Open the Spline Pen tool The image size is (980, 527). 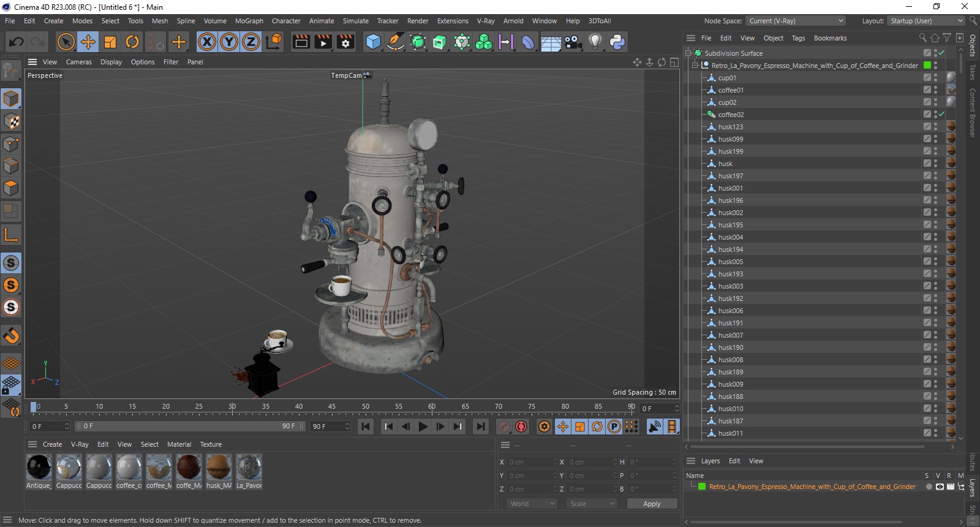pos(396,42)
